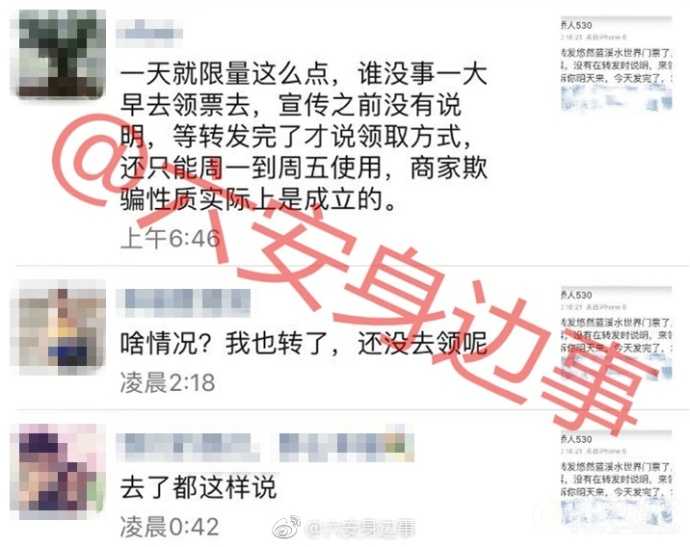Select comment starting with 一天就限量这么点
The width and height of the screenshot is (690, 547).
tap(304, 137)
